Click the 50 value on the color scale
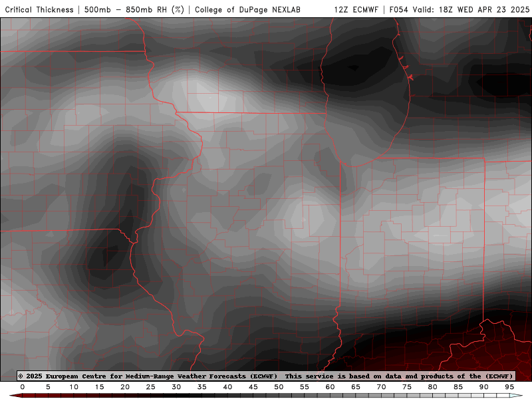 coord(279,387)
